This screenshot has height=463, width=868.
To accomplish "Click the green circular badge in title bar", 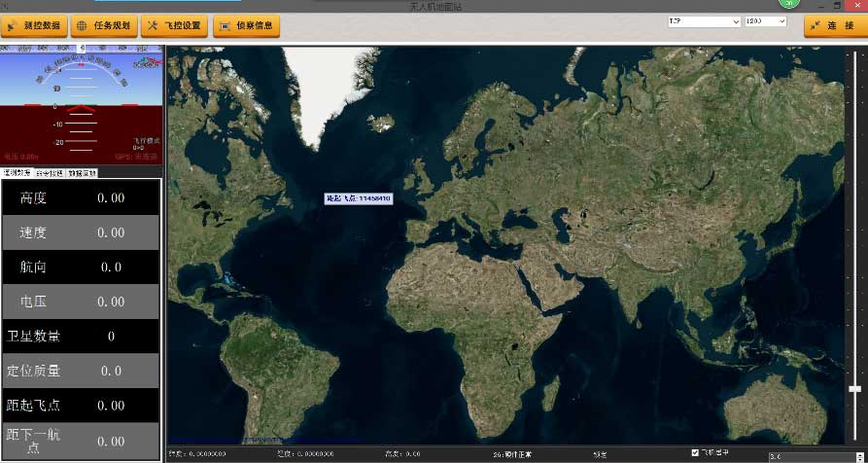I will (x=789, y=4).
